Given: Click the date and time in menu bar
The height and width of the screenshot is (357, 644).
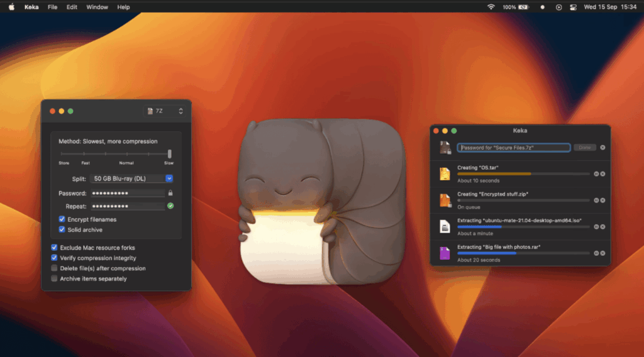Looking at the screenshot, I should [610, 7].
